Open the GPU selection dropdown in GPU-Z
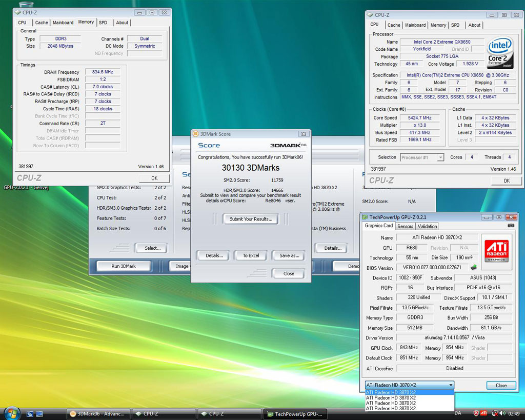The image size is (525, 420). [410, 385]
